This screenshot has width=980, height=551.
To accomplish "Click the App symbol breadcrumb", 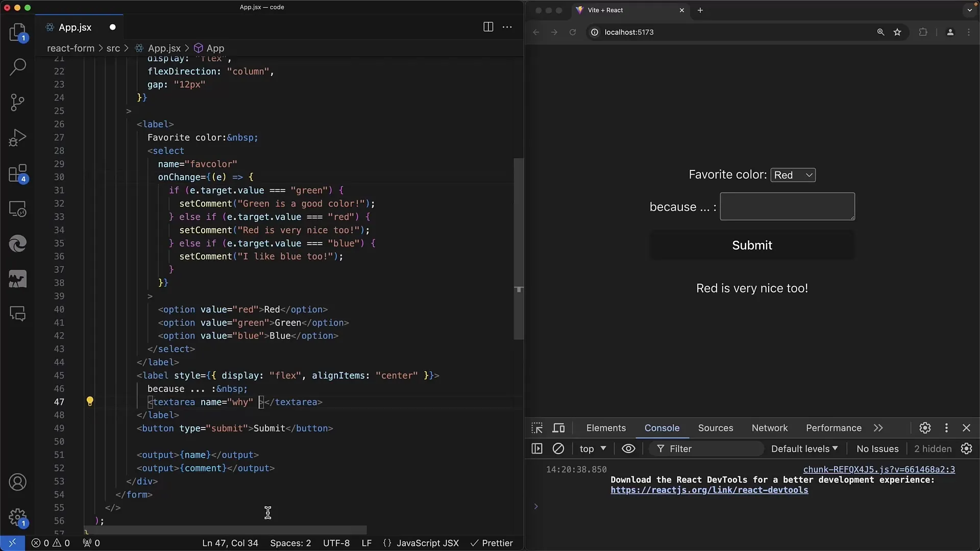I will pyautogui.click(x=209, y=48).
